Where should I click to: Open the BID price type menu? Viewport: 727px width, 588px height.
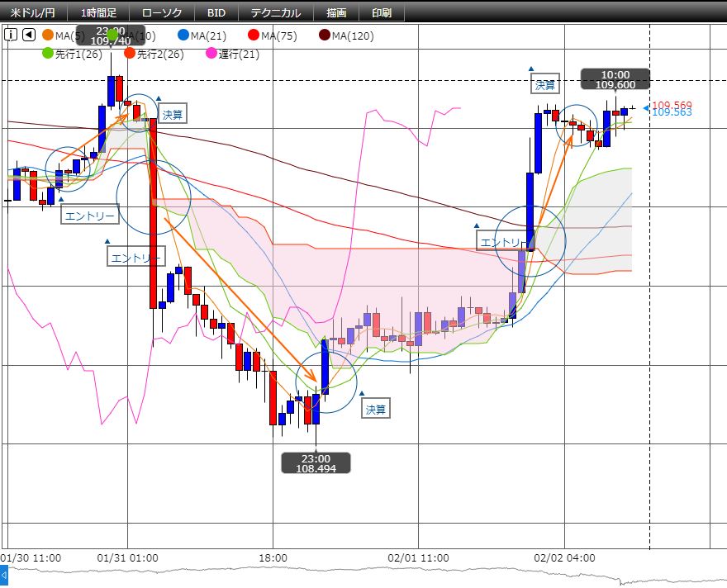click(x=216, y=12)
